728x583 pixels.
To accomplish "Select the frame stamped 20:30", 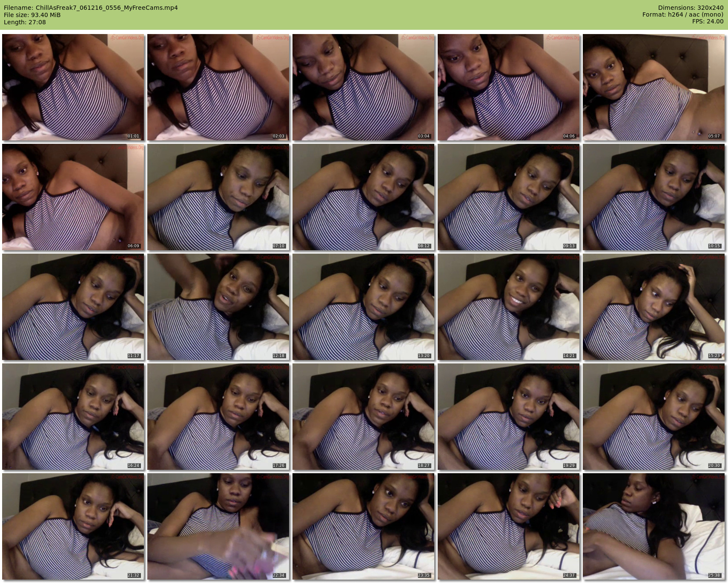I will 654,417.
